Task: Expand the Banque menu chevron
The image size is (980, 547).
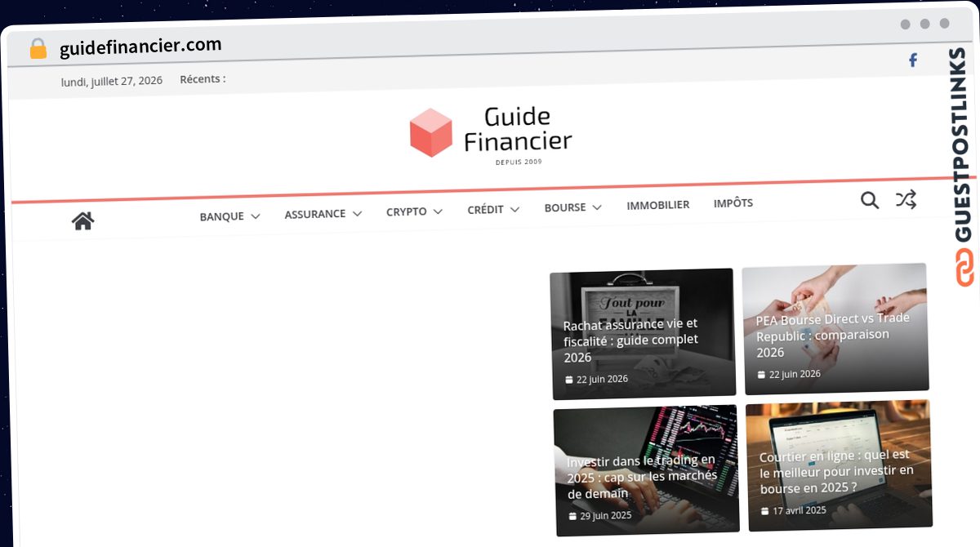Action: [256, 216]
